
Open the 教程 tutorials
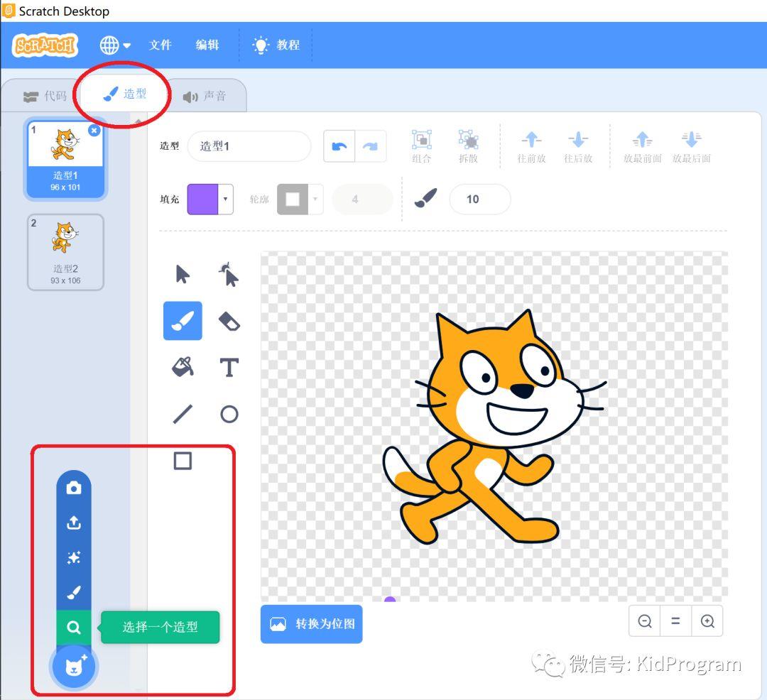point(276,45)
